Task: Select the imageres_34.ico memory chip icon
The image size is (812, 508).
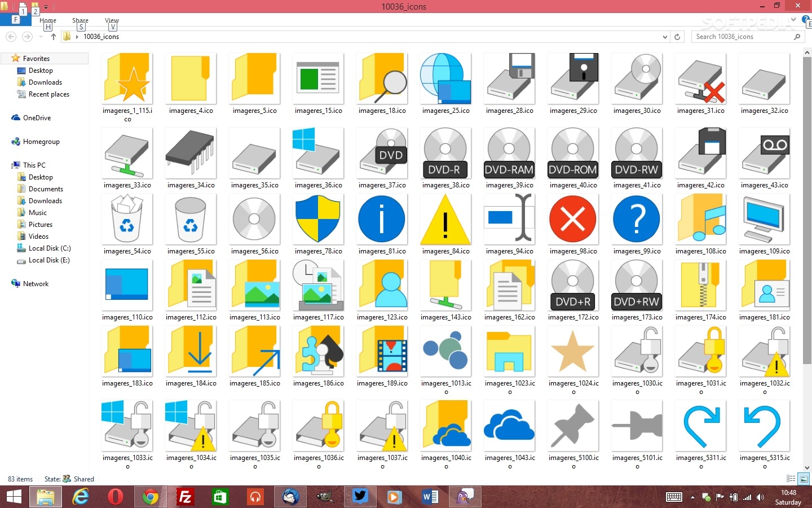Action: pos(191,153)
